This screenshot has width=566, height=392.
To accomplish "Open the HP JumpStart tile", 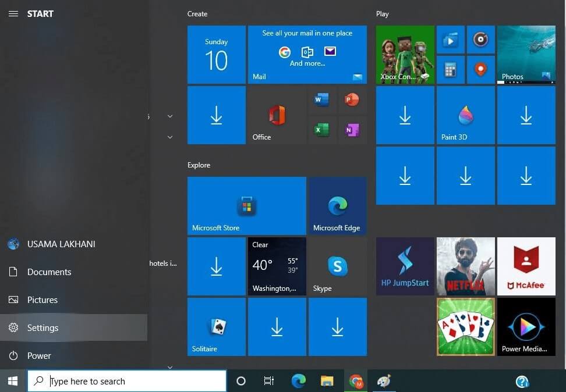I will coord(405,266).
